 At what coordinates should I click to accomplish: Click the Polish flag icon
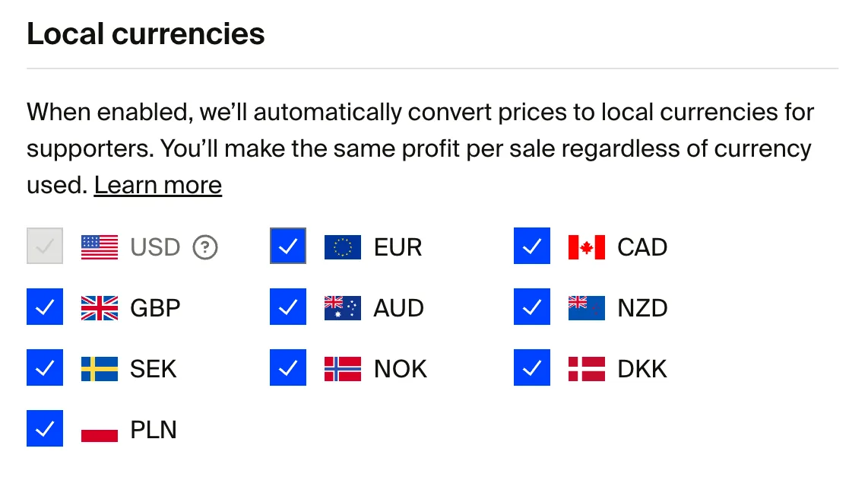coord(100,430)
